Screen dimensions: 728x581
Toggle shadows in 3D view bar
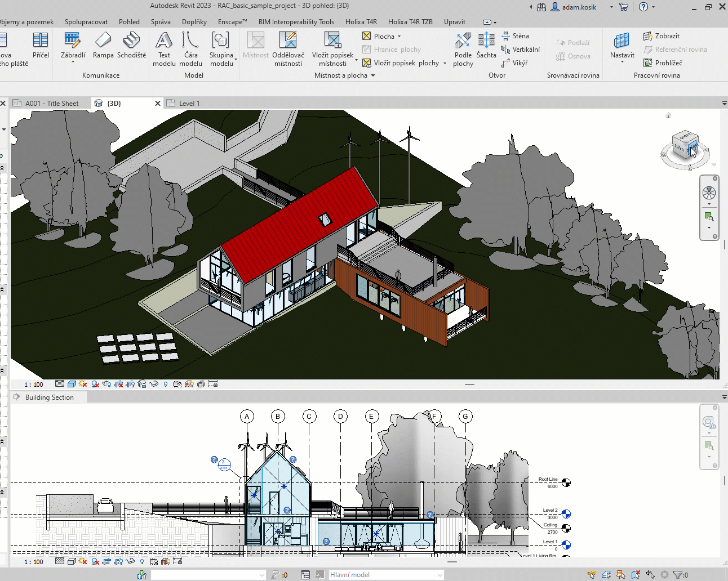coord(95,384)
